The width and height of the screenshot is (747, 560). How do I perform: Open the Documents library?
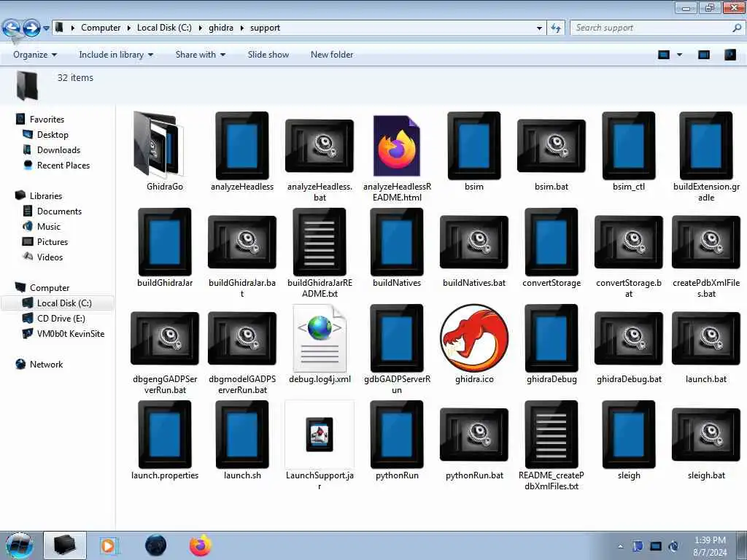(59, 211)
